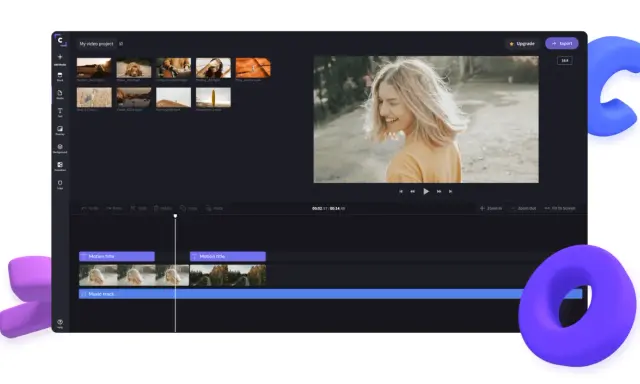Select the first Motion title clip

coord(117,256)
